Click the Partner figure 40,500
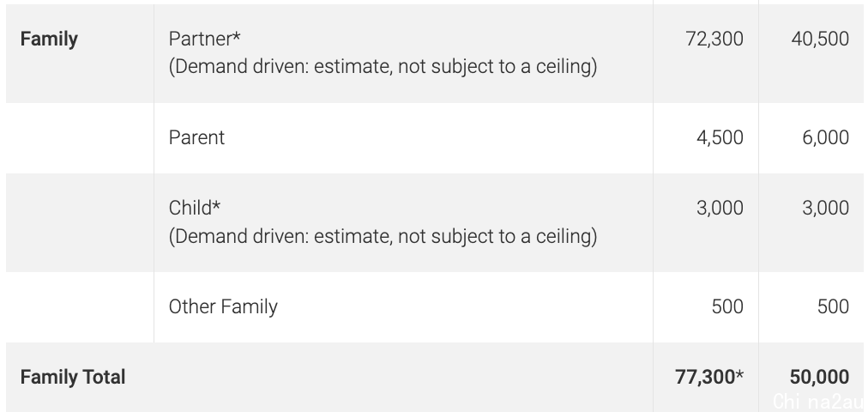The image size is (868, 412). pos(820,39)
